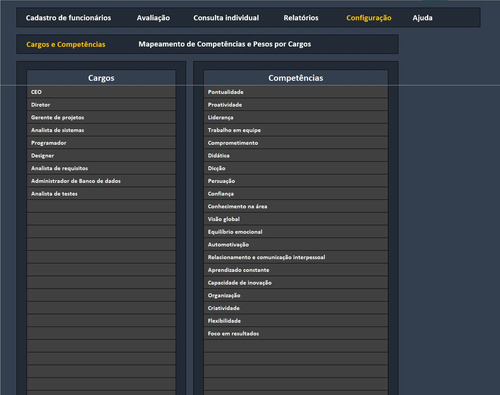Screen dimensions: 500x395
Task: Select Gerente de projetos row
Action: point(101,117)
